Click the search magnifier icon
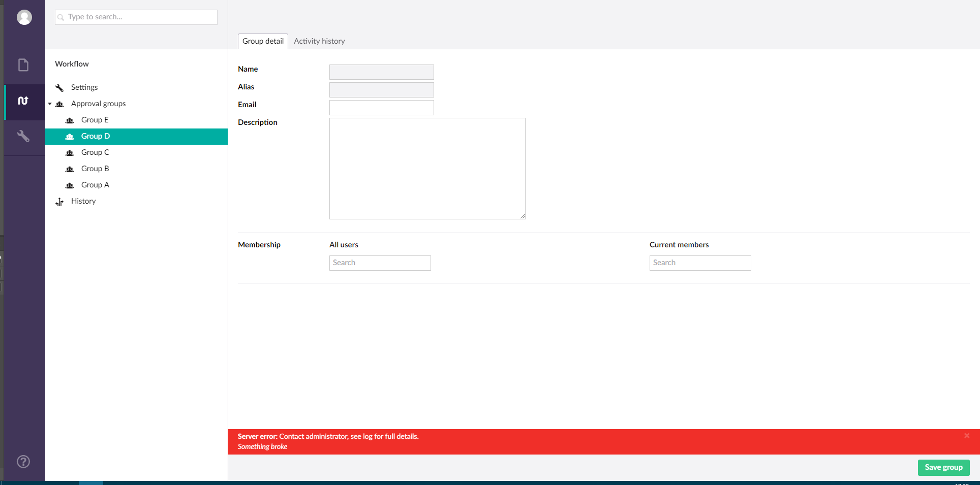 (x=61, y=17)
